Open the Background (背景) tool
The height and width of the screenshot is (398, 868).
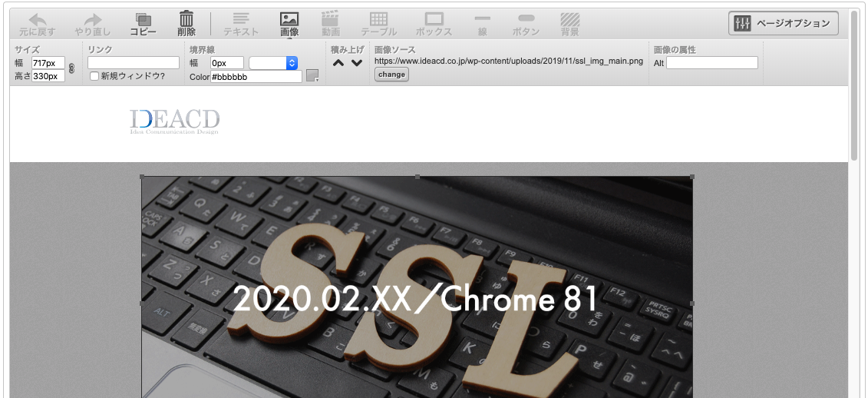coord(569,25)
